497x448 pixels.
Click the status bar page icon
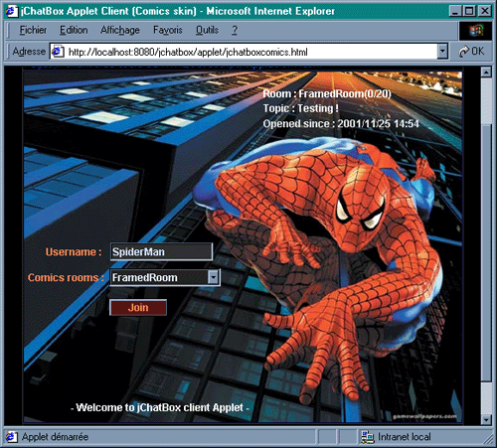point(11,437)
